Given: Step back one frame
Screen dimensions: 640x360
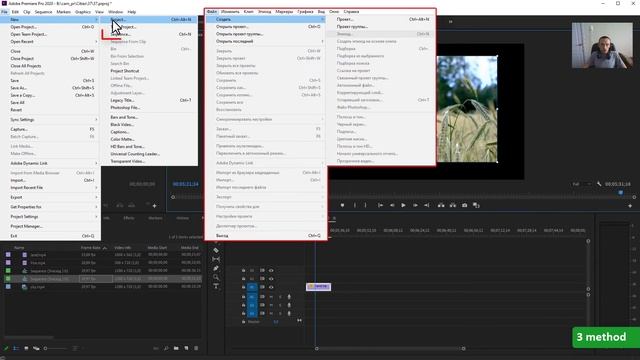Looking at the screenshot, I should [392, 205].
